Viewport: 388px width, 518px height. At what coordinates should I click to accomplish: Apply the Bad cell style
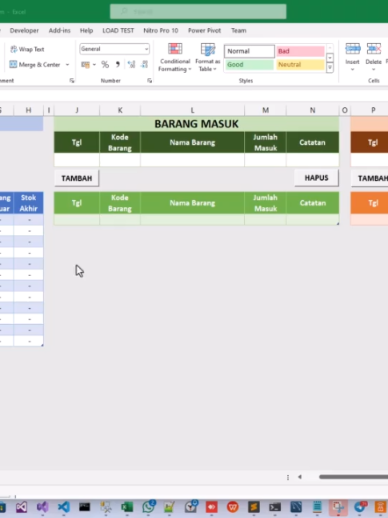coord(300,51)
